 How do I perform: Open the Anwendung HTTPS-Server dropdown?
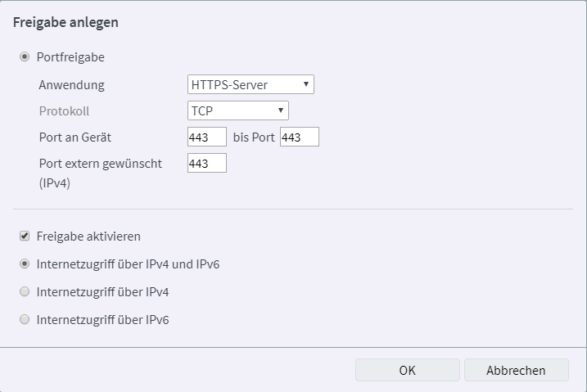(250, 84)
